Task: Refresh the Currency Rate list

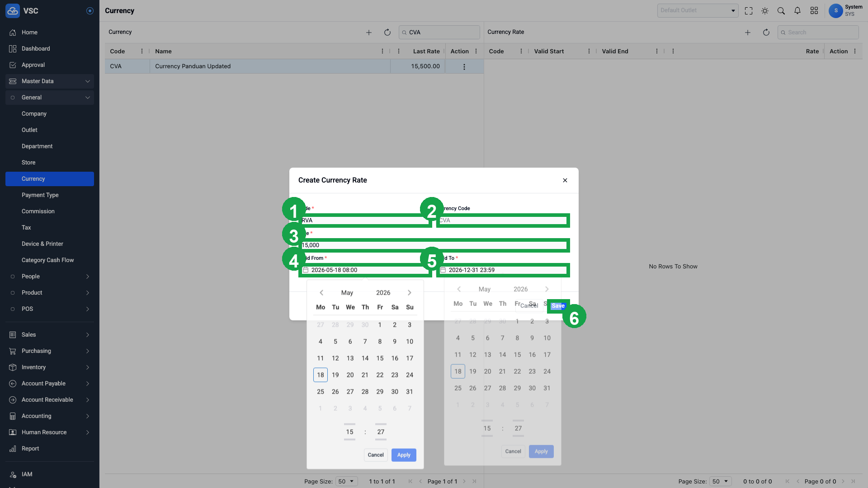Action: tap(766, 33)
